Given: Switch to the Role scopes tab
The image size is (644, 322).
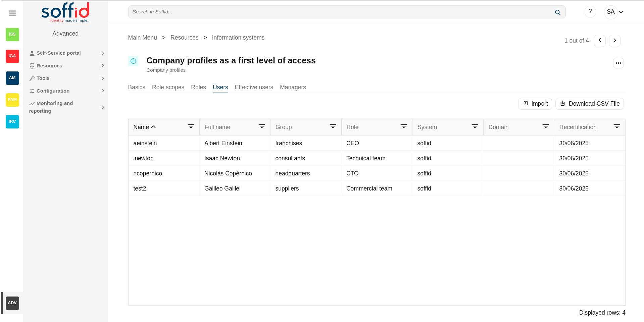Looking at the screenshot, I should point(168,87).
